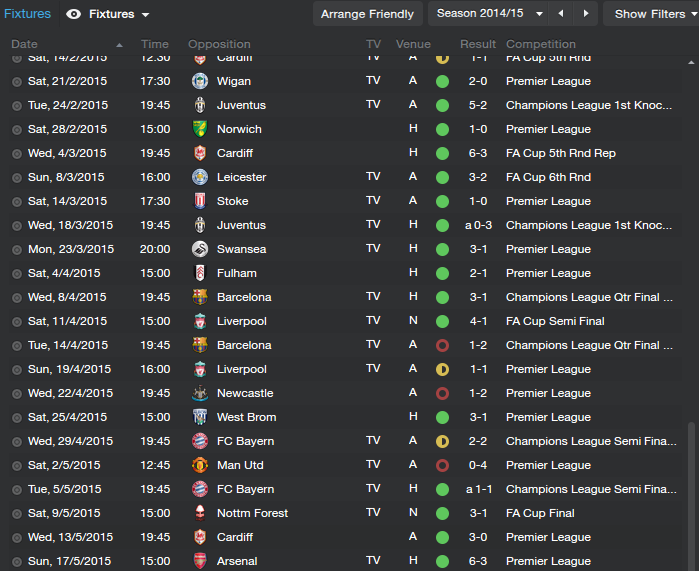The image size is (699, 571).
Task: Toggle the row selector for Nottm Forest fixture
Action: pos(17,513)
